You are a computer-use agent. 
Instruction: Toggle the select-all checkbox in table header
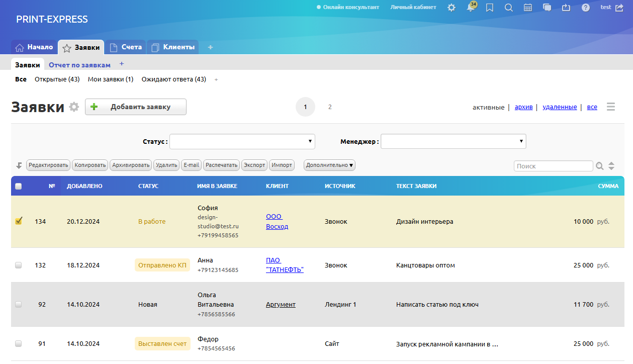pyautogui.click(x=19, y=186)
